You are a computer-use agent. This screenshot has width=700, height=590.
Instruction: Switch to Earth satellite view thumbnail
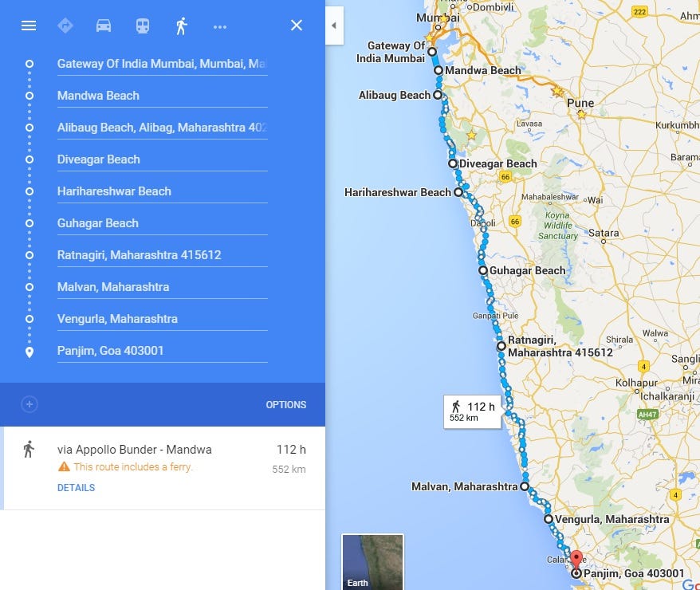(x=373, y=562)
